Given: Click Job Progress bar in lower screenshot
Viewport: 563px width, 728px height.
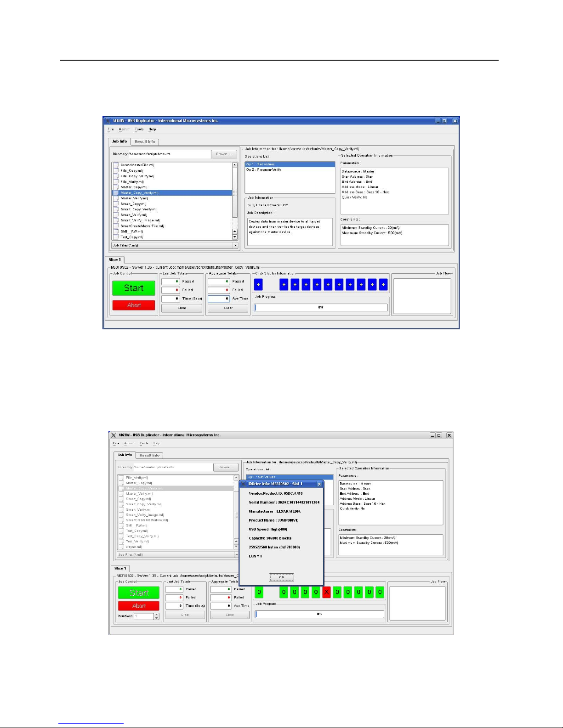Looking at the screenshot, I should pos(319,614).
